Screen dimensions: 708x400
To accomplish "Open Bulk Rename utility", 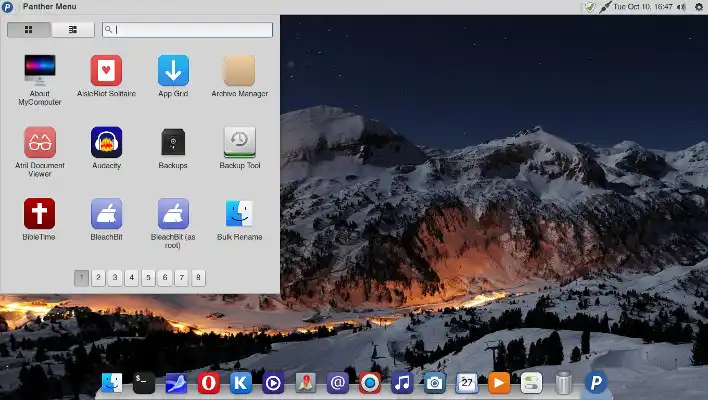I will [x=239, y=215].
